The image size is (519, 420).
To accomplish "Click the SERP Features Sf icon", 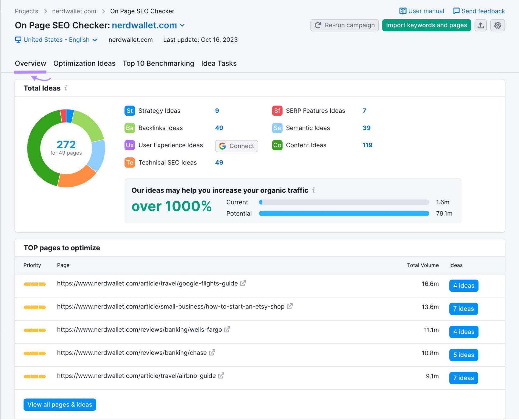I will pyautogui.click(x=277, y=111).
